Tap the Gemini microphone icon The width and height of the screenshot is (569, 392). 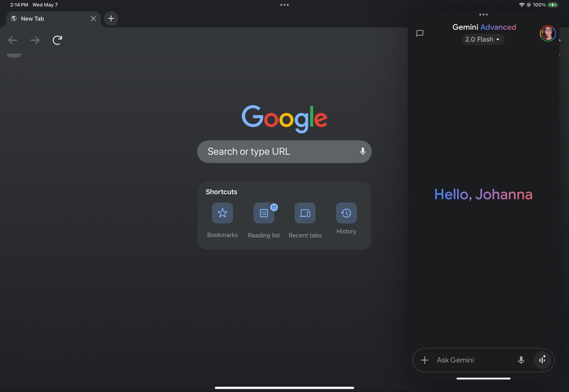(521, 360)
